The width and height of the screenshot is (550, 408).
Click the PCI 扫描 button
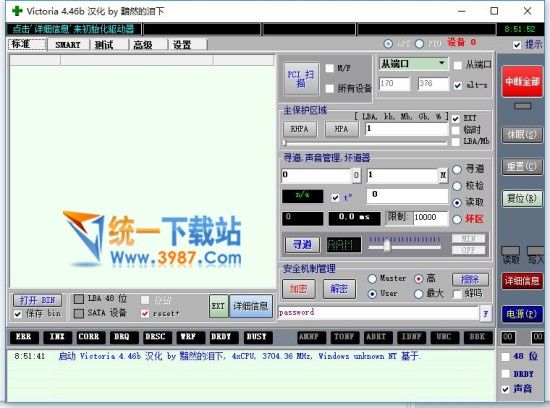tap(301, 79)
